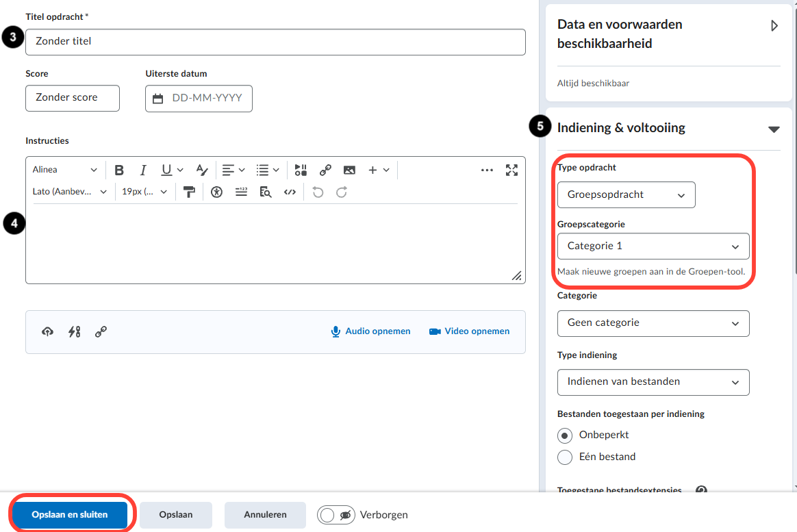This screenshot has height=532, width=797.
Task: Select the Eén bestand radio option
Action: pyautogui.click(x=565, y=457)
